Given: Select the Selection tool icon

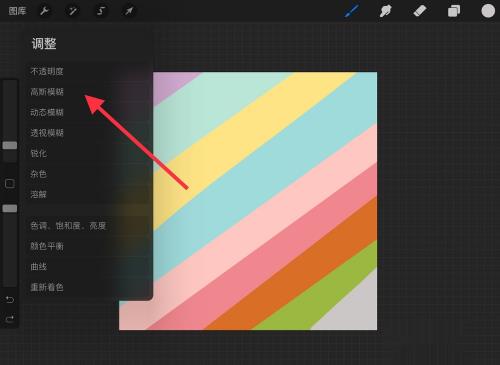Looking at the screenshot, I should coord(101,11).
